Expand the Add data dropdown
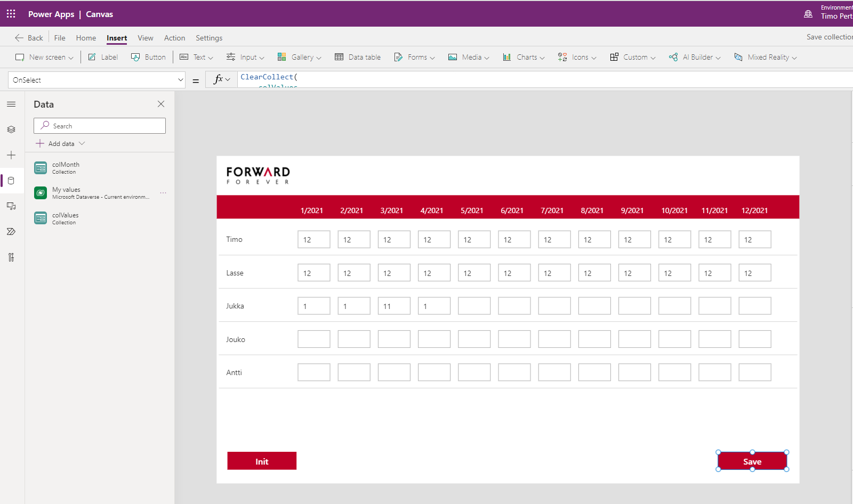853x504 pixels. pos(61,143)
